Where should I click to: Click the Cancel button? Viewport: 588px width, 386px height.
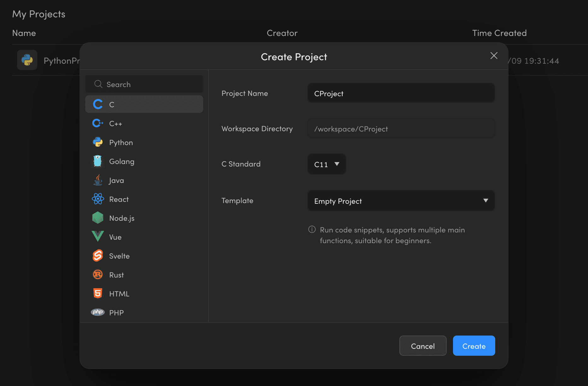[423, 346]
